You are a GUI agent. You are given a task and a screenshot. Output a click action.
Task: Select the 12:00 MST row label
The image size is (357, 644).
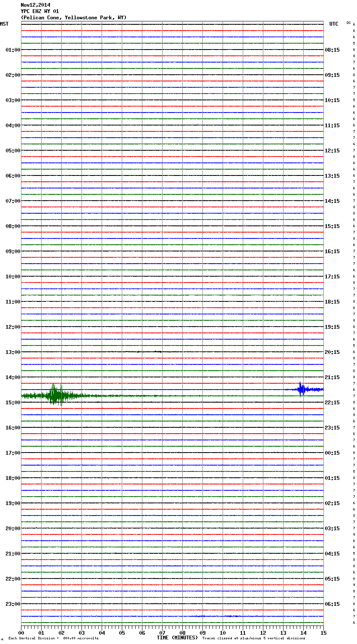click(x=13, y=327)
